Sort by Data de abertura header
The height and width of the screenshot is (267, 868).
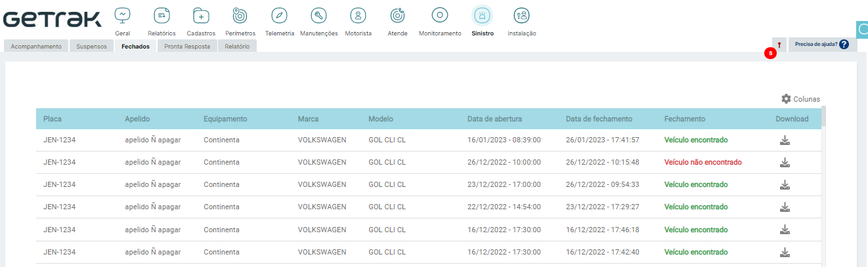[x=495, y=119]
